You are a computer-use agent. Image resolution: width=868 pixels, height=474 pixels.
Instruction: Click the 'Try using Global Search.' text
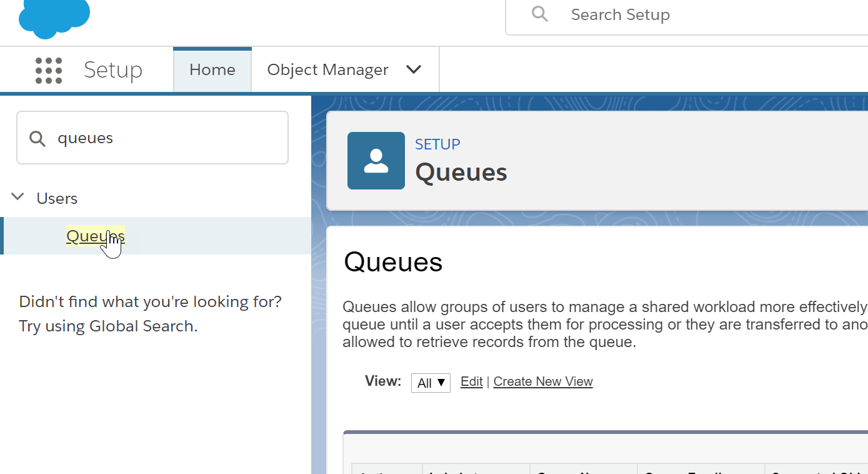pyautogui.click(x=108, y=326)
